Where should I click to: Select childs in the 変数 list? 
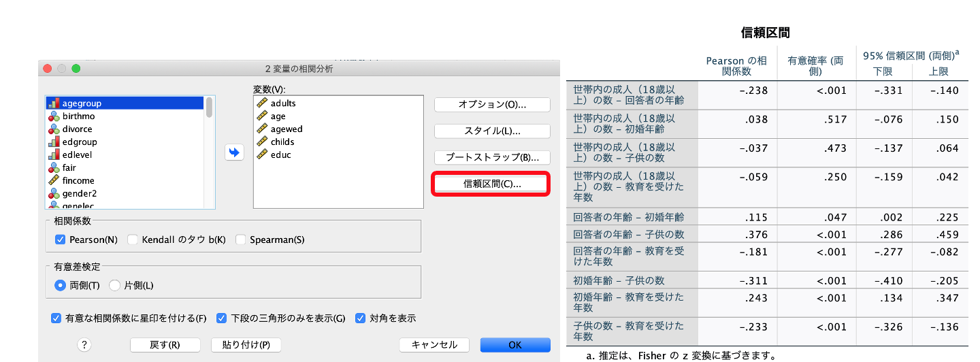[x=338, y=142]
